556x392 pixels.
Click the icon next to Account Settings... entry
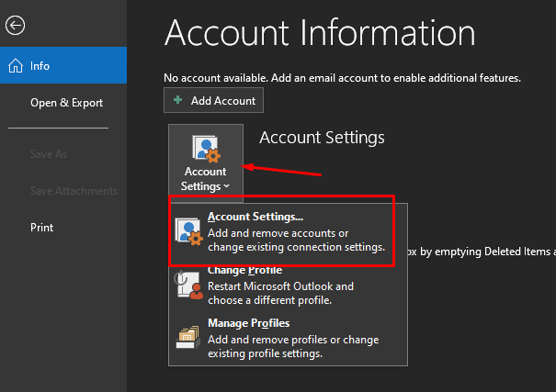(188, 231)
